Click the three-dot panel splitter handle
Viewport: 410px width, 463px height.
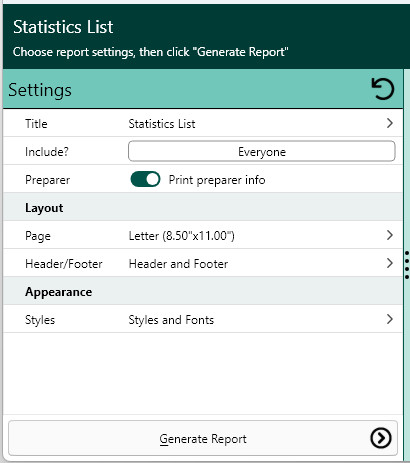pos(407,265)
